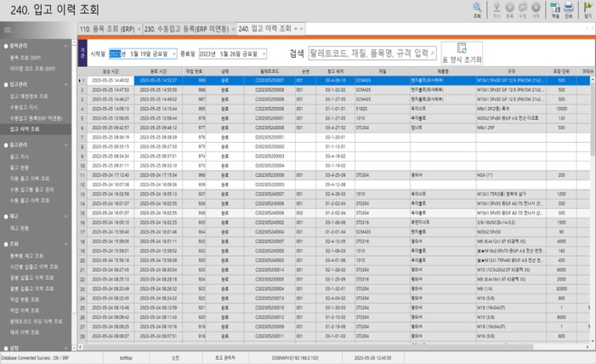Click the 시작일 date field
596x364 pixels.
[x=143, y=54]
